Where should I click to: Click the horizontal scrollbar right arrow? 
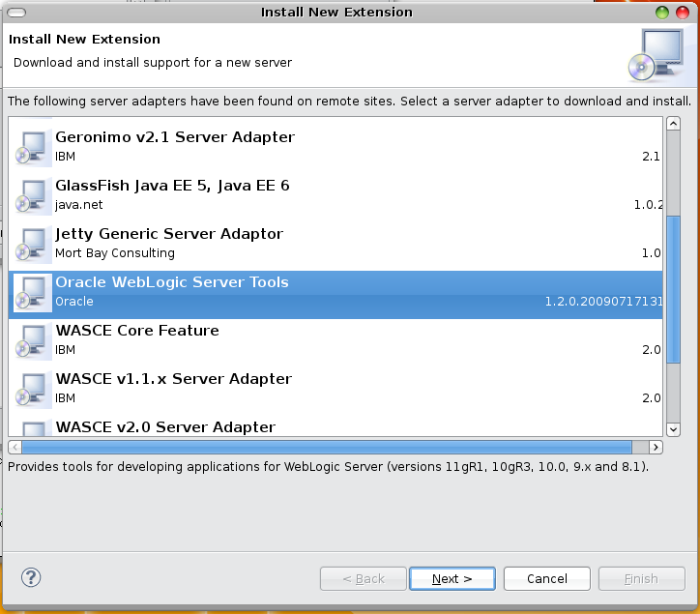click(656, 447)
